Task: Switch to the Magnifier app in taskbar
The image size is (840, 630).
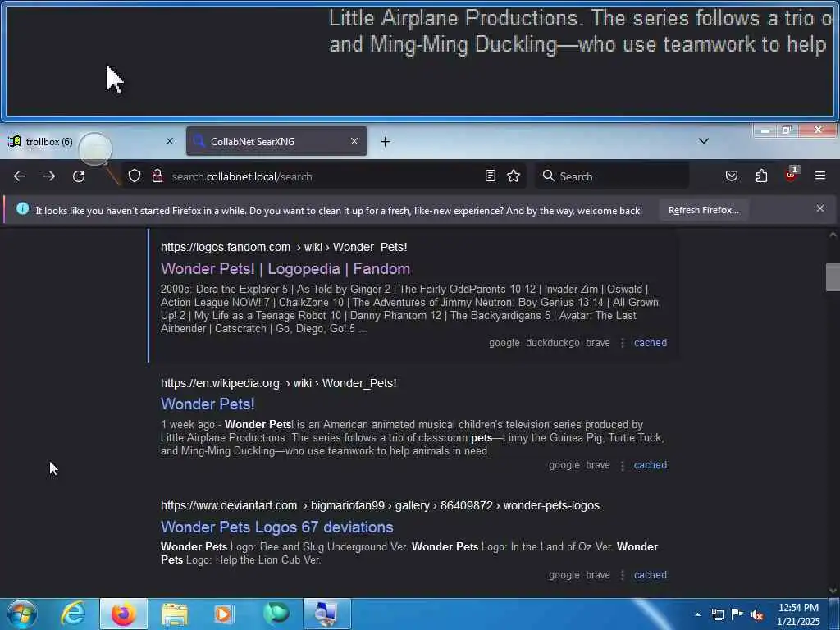Action: [x=326, y=614]
